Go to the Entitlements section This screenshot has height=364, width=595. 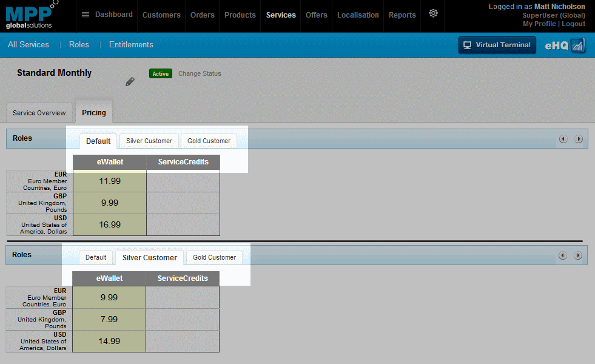point(131,44)
